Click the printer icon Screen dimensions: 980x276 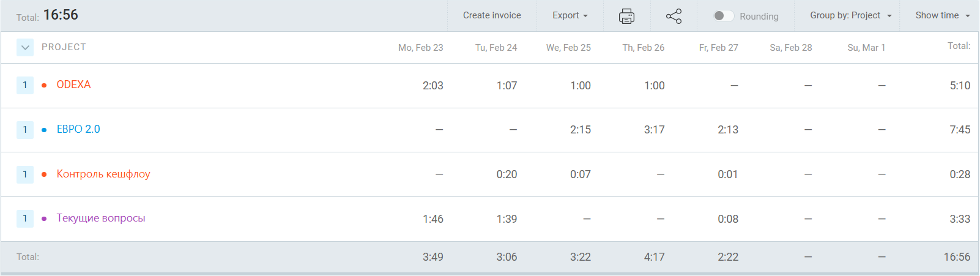626,16
